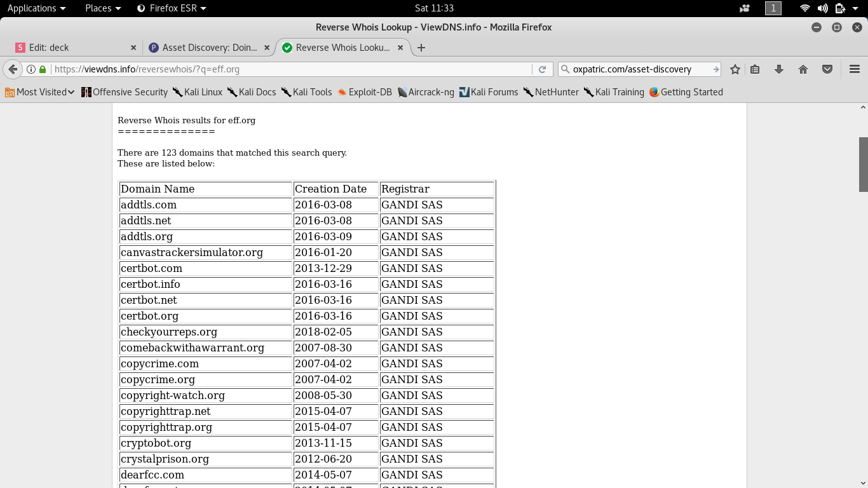Click the search bar go arrow
Viewport: 868px width, 488px height.
[715, 69]
